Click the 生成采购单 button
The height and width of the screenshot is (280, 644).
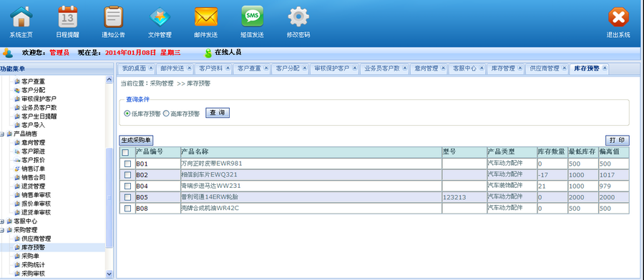(136, 141)
